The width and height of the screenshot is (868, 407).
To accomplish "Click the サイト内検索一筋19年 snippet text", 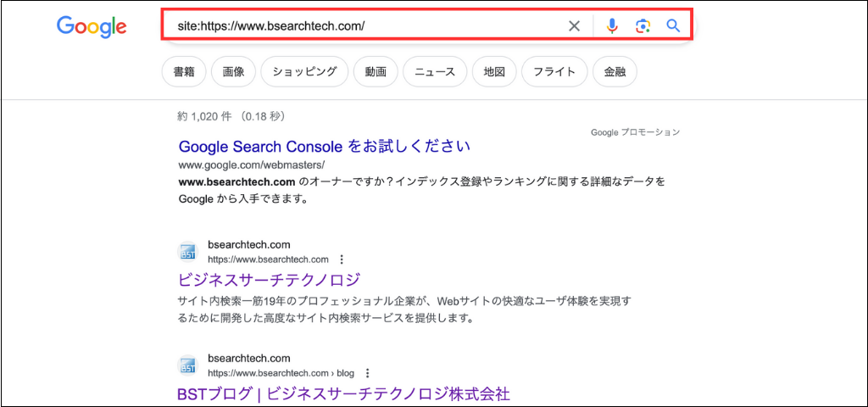I will [x=404, y=310].
